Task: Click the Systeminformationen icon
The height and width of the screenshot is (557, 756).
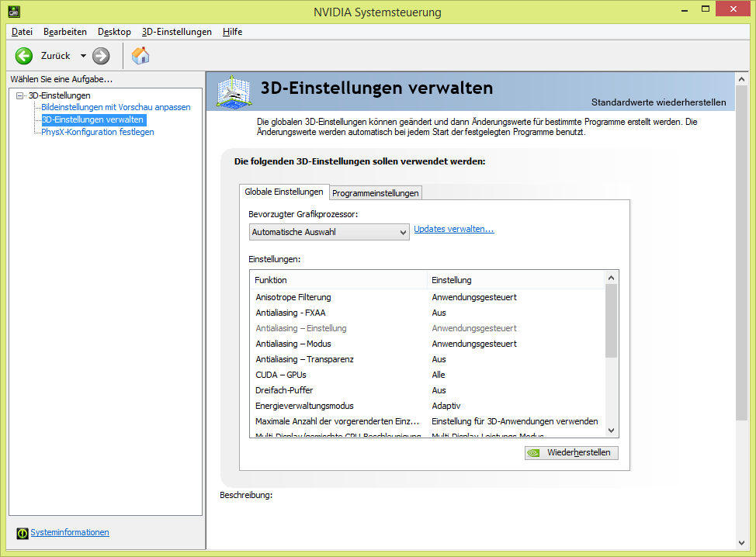Action: click(23, 533)
